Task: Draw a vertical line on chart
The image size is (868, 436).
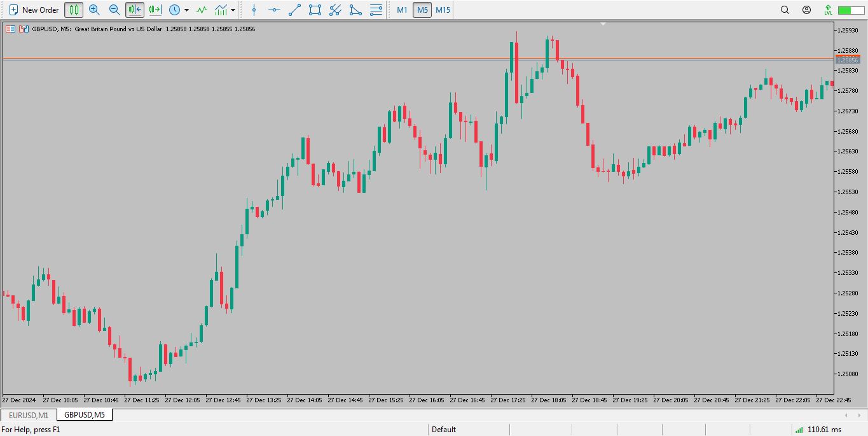Action: [254, 10]
